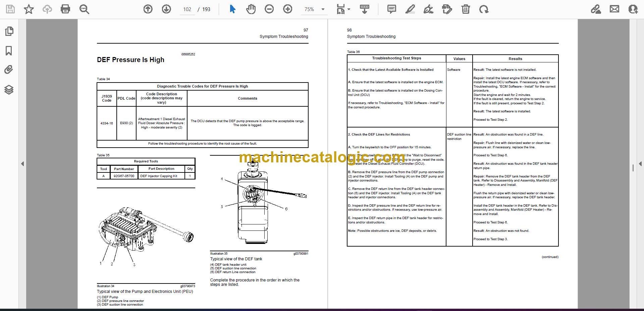Viewport: 644px width, 311px height.
Task: Click the Results column header
Action: pos(515,59)
